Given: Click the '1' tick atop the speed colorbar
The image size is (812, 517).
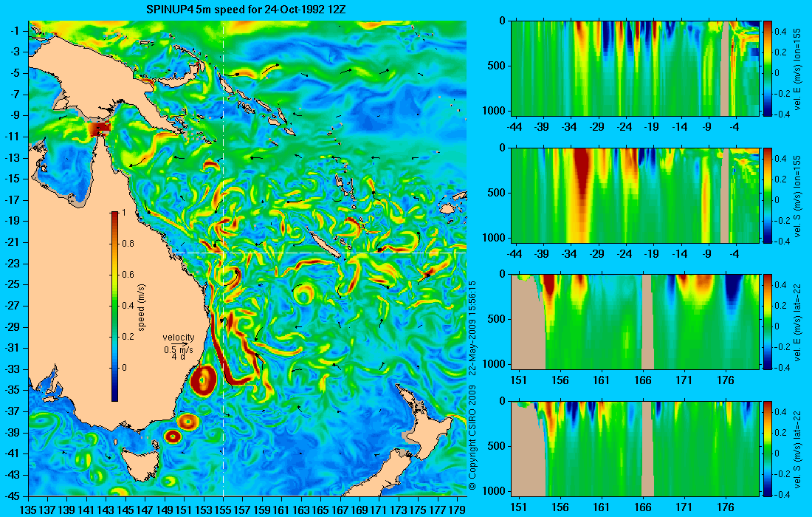Looking at the screenshot, I should (123, 213).
